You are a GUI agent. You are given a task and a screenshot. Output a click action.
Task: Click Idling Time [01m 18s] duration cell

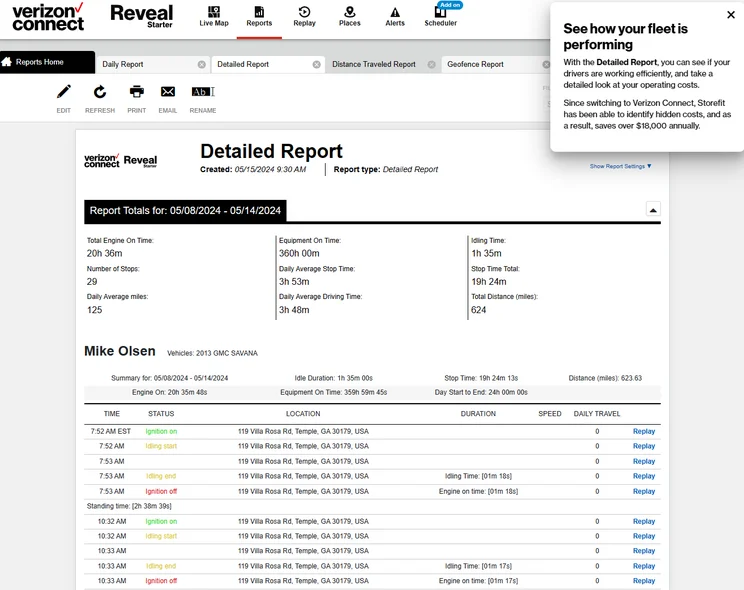coord(478,476)
